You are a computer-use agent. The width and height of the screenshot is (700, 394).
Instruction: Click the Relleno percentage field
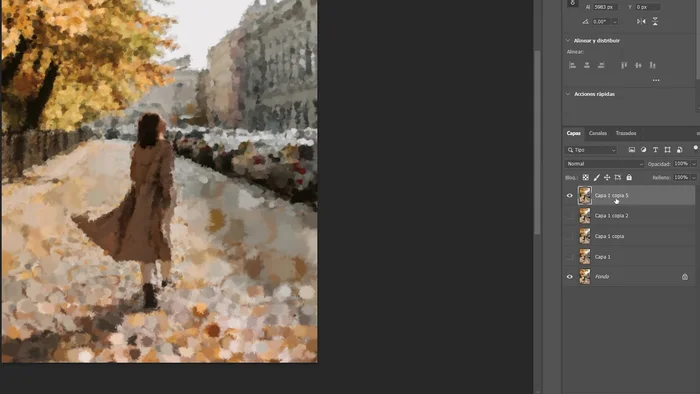tap(681, 178)
